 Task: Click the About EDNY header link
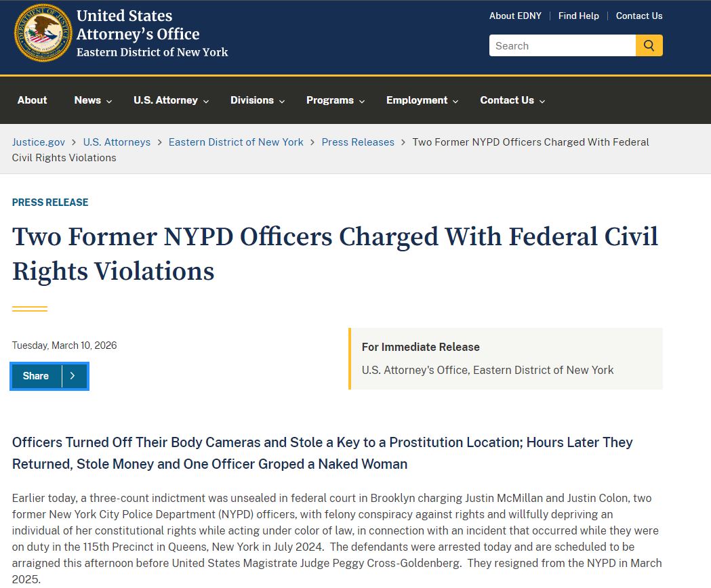point(515,16)
